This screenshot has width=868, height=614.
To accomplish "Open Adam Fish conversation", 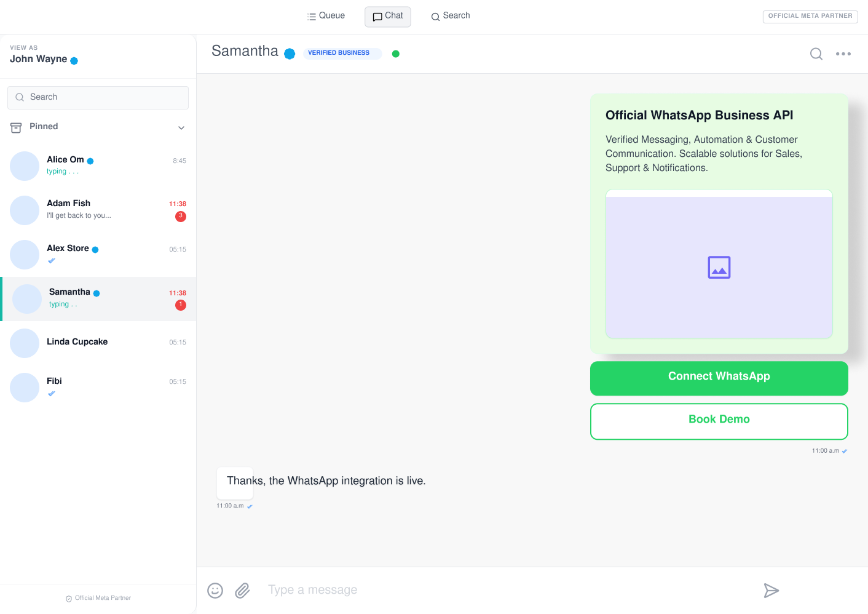I will tap(98, 210).
